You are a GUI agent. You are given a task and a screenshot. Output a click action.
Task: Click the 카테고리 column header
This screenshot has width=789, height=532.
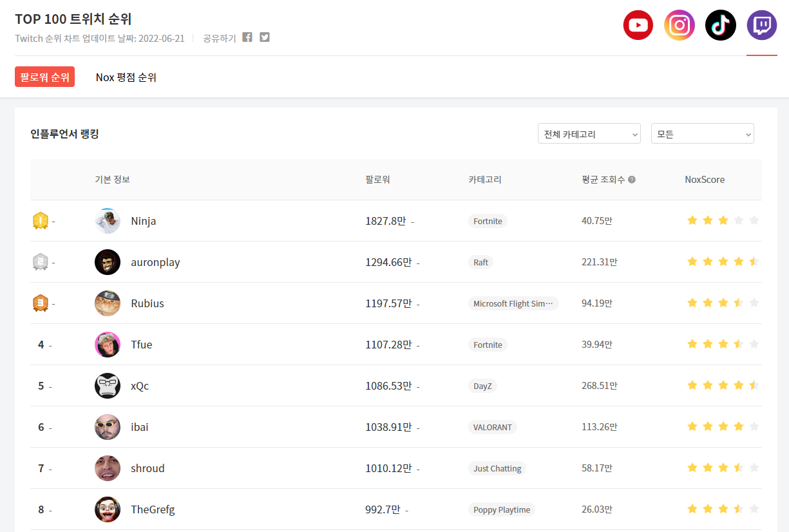point(485,180)
